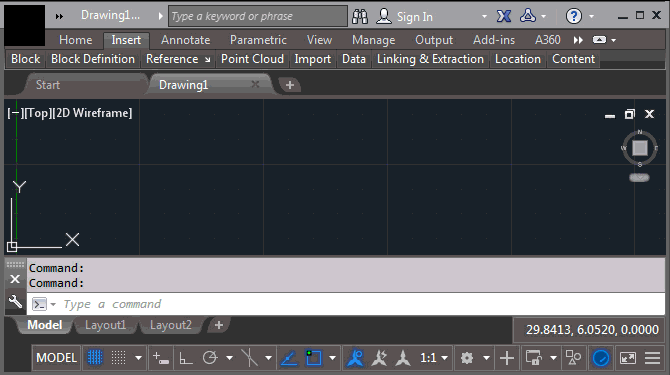The image size is (670, 375).
Task: Click Sign In account button
Action: [x=405, y=16]
